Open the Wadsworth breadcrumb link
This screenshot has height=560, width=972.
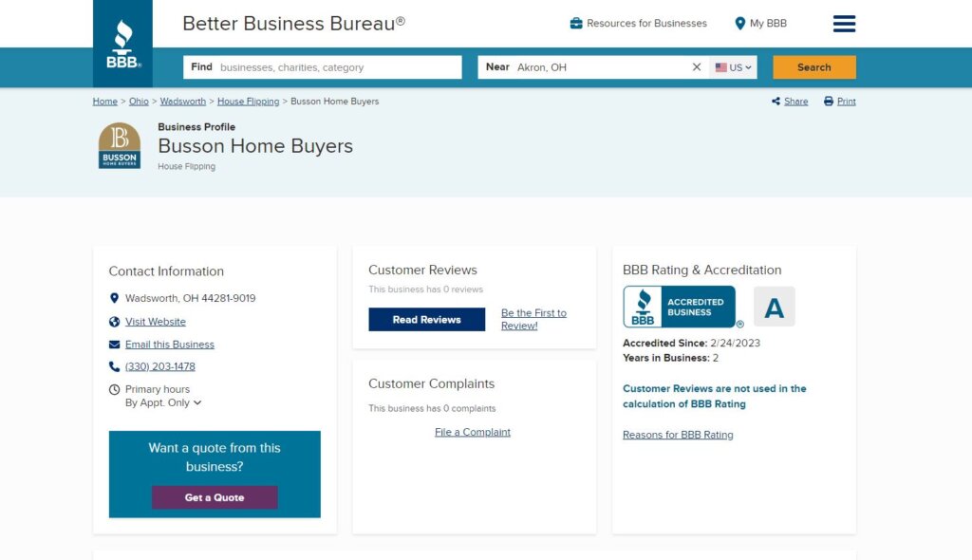183,102
